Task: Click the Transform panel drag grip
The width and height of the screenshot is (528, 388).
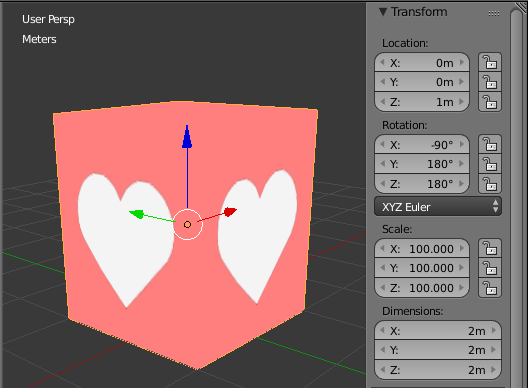Action: [494, 13]
